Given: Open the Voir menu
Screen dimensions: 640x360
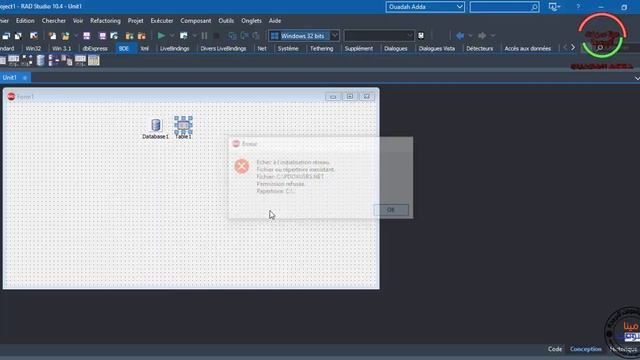Looking at the screenshot, I should pyautogui.click(x=78, y=21).
